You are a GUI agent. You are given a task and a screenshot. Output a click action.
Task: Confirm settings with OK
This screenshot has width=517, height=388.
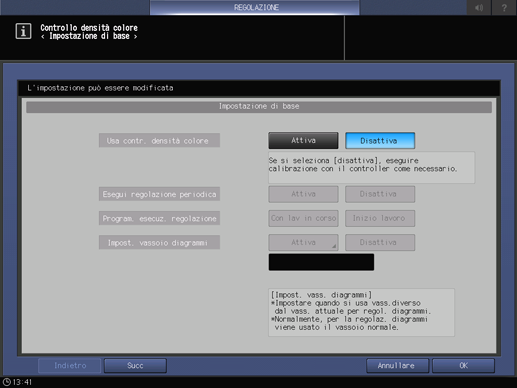463,366
